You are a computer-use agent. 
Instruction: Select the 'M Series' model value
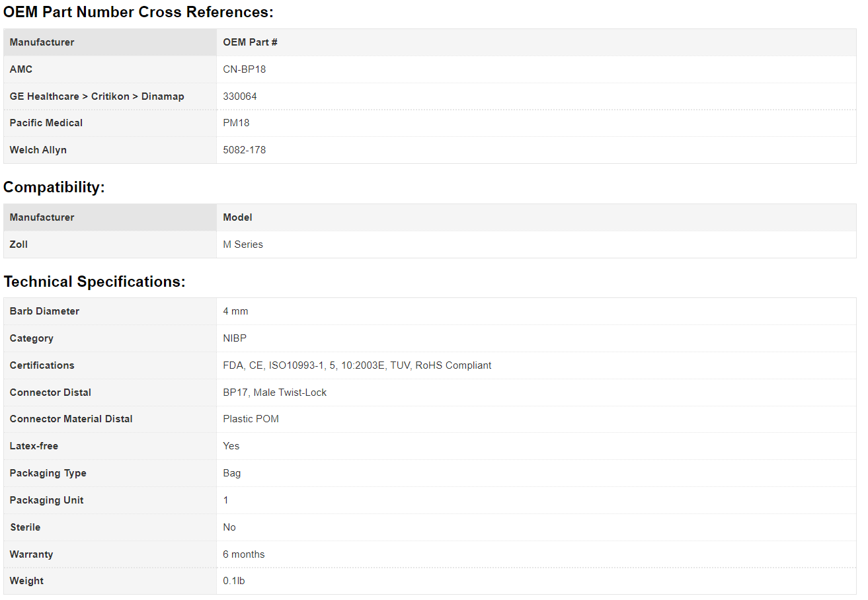243,244
